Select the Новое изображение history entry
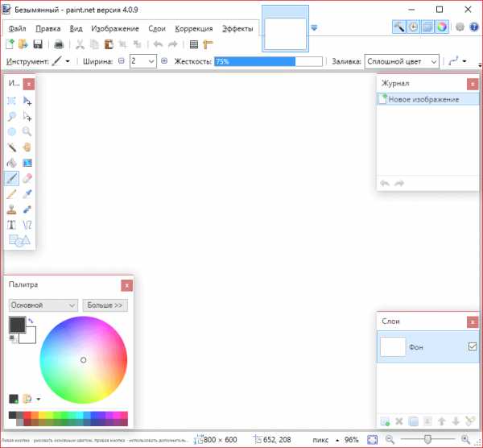Screen dimensions: 483x448 [x=428, y=99]
